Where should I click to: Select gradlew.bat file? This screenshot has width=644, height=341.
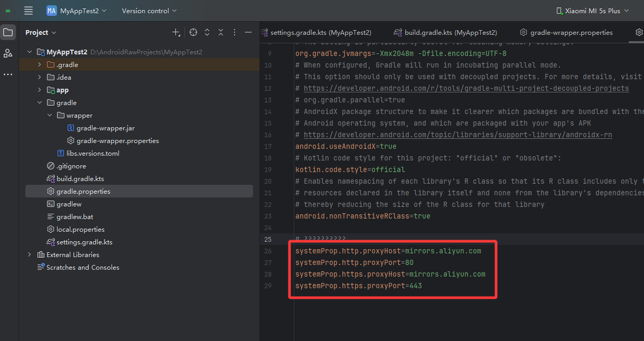click(75, 217)
